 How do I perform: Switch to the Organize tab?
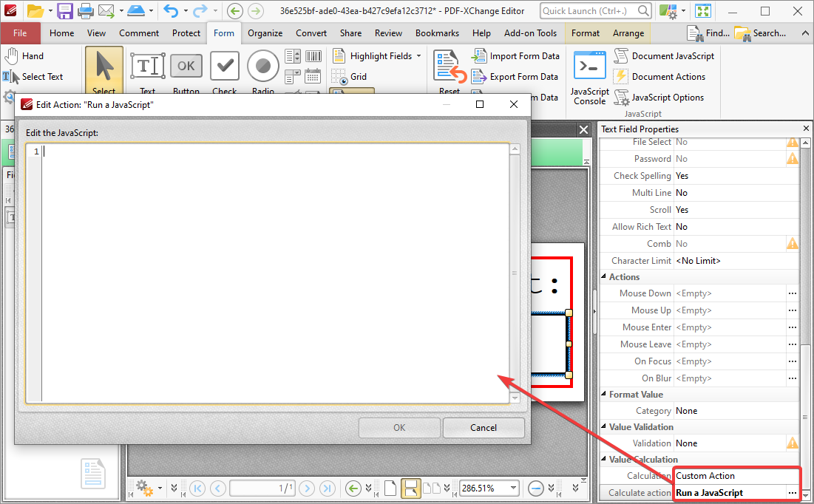click(265, 33)
